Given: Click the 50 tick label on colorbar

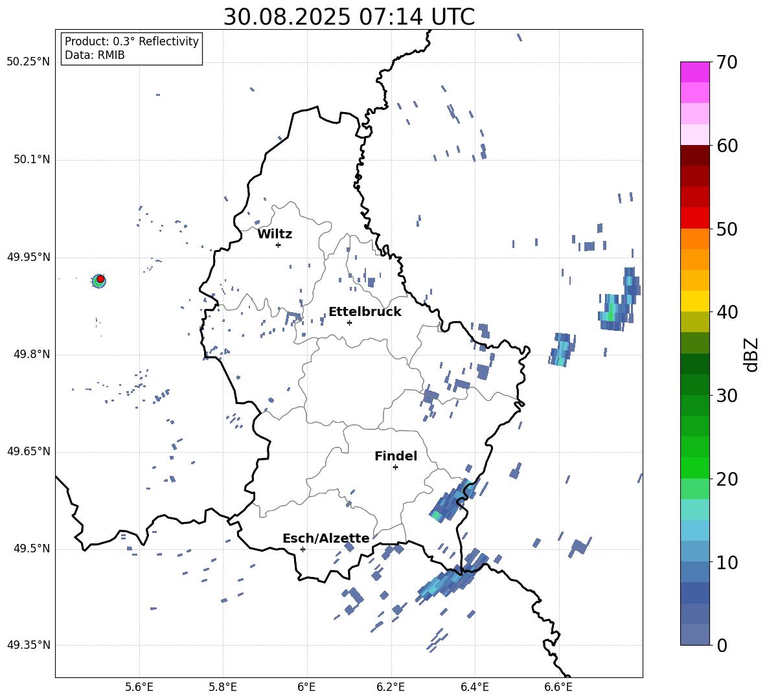Looking at the screenshot, I should [x=727, y=229].
